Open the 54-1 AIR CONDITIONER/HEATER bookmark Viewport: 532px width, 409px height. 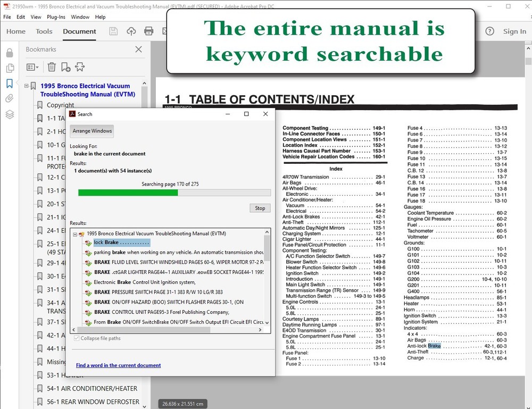pyautogui.click(x=92, y=389)
